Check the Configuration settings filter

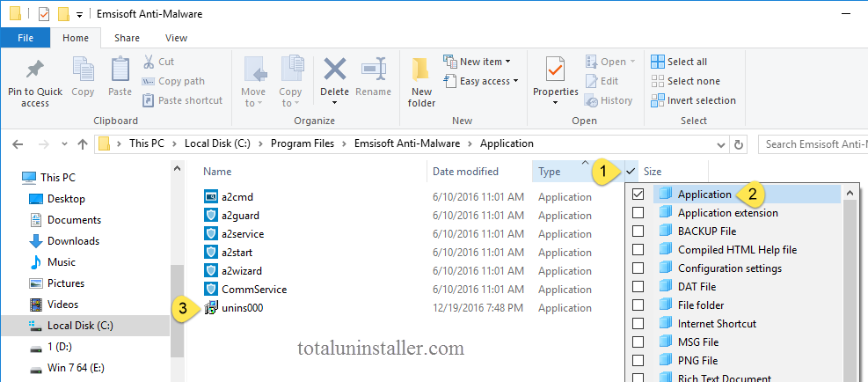tap(638, 268)
